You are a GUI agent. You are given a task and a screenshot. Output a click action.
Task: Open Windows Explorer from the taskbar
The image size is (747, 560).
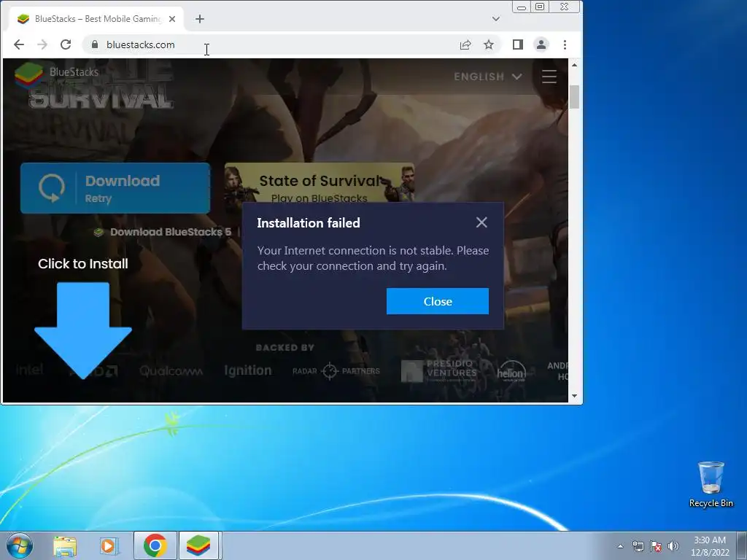(x=65, y=545)
